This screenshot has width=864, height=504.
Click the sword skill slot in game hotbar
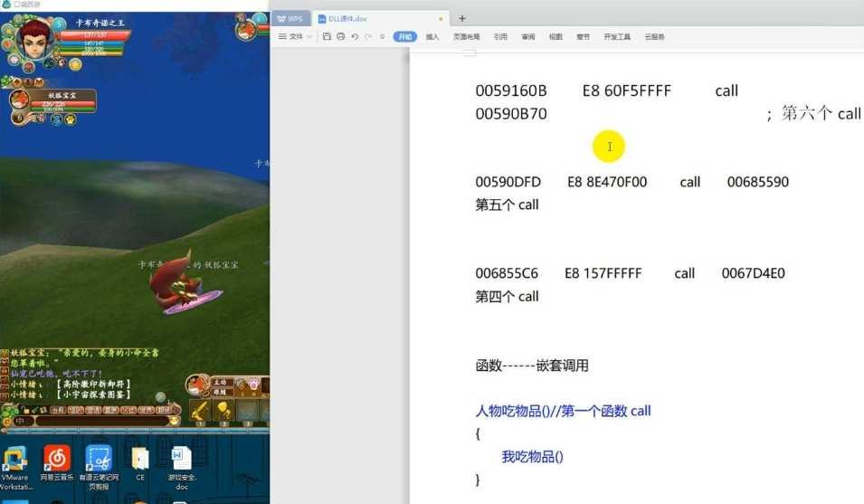pos(200,411)
